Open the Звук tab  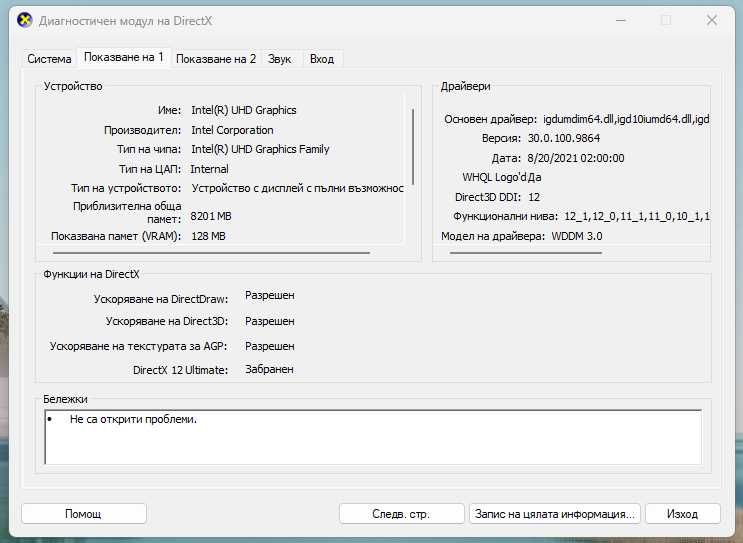(x=280, y=59)
